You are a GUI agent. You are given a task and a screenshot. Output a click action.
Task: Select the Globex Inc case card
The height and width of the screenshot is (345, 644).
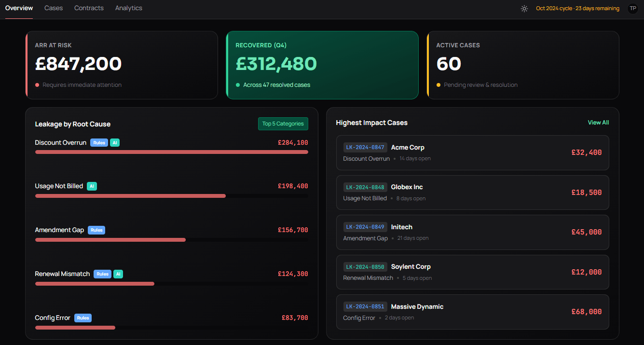tap(473, 193)
